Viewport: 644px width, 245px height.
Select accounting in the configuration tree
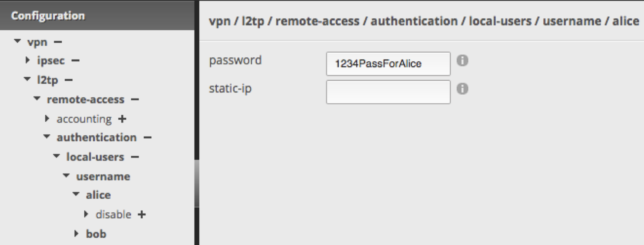point(84,119)
